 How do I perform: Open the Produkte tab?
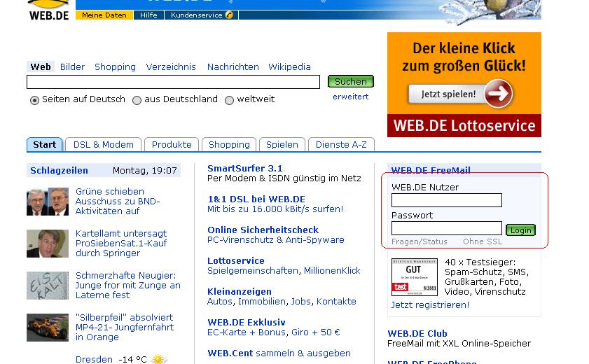pyautogui.click(x=172, y=144)
